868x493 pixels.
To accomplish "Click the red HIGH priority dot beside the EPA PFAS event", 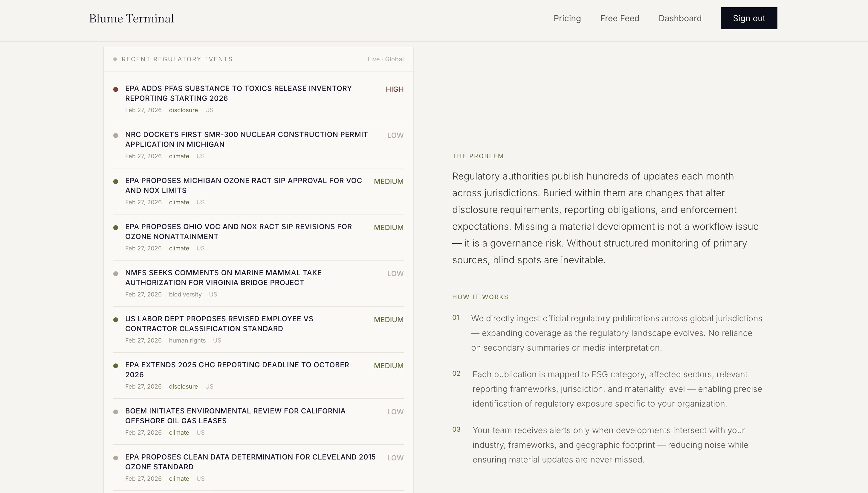I will click(116, 89).
